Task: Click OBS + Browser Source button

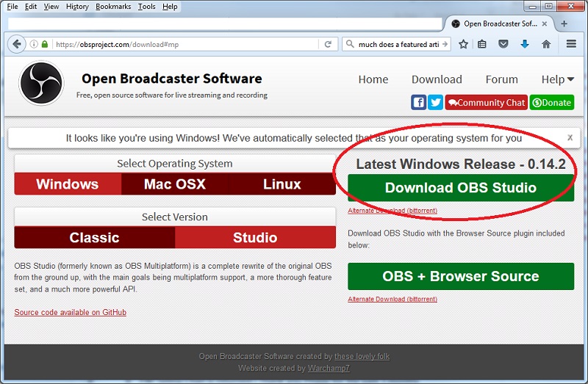Action: pos(461,276)
